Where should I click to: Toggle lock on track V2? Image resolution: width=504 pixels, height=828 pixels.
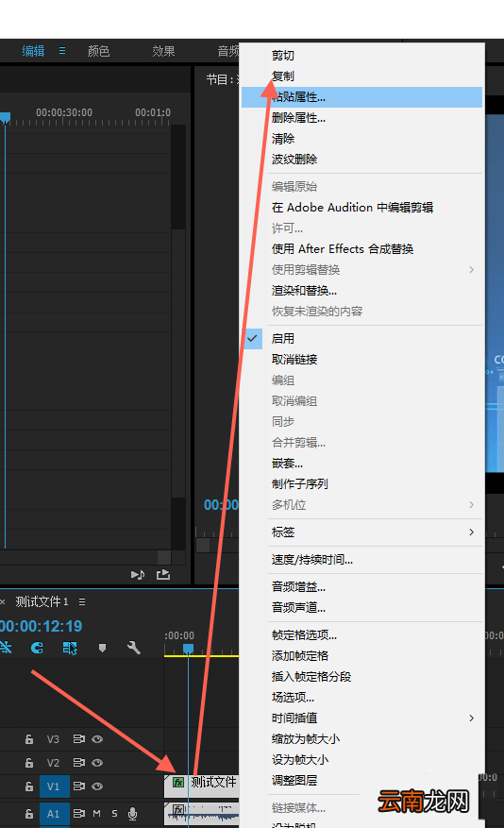click(29, 763)
